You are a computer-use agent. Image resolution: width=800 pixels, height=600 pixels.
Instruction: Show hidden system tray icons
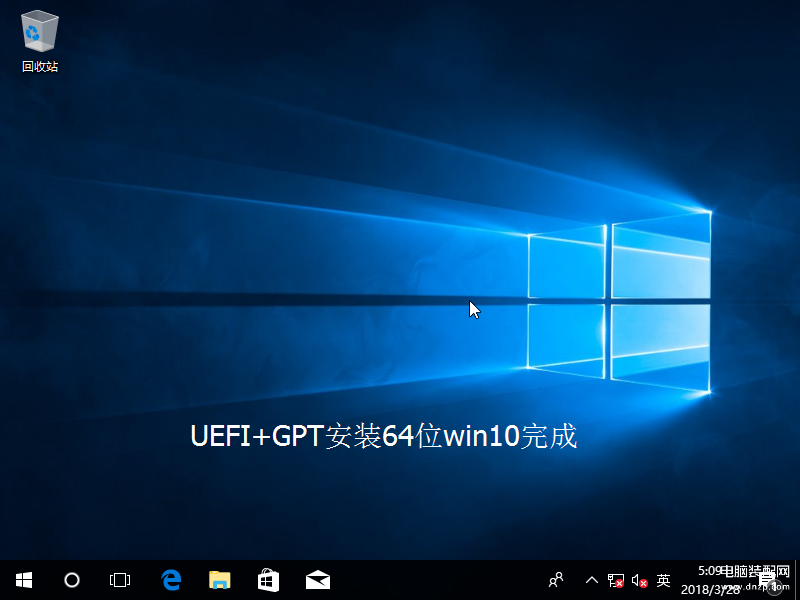point(592,580)
